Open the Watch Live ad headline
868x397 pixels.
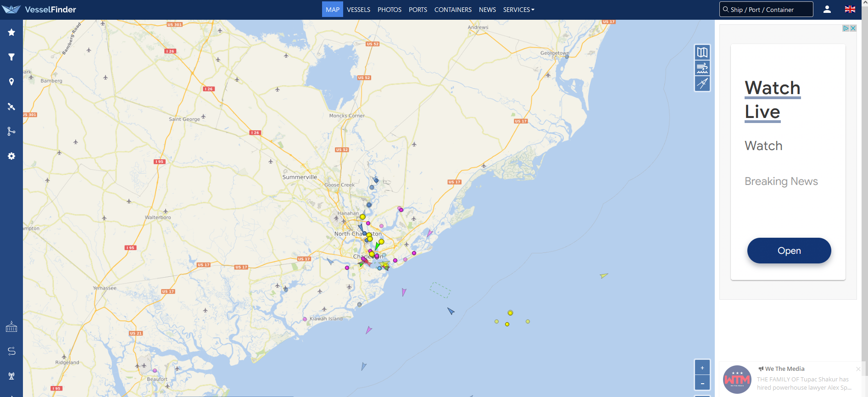click(773, 100)
